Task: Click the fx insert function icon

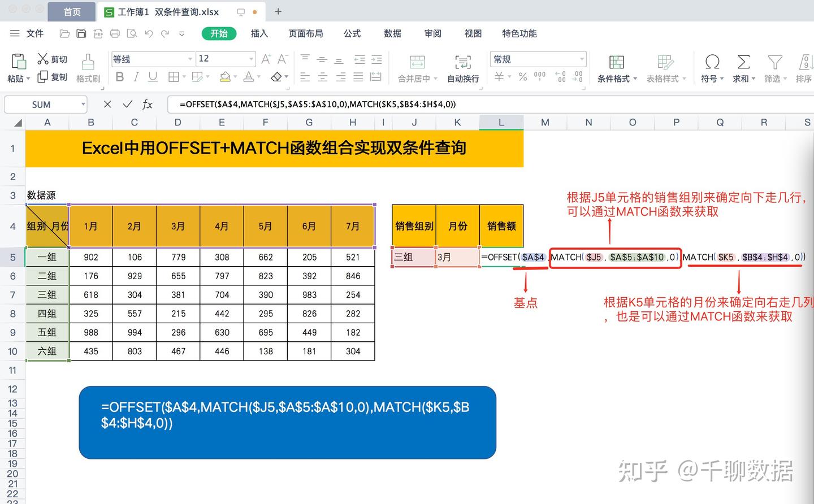Action: 148,104
